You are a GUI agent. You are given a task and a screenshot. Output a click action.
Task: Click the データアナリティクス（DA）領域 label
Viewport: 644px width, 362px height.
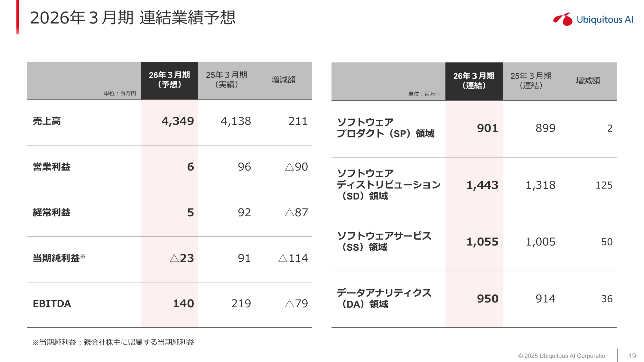pos(384,299)
